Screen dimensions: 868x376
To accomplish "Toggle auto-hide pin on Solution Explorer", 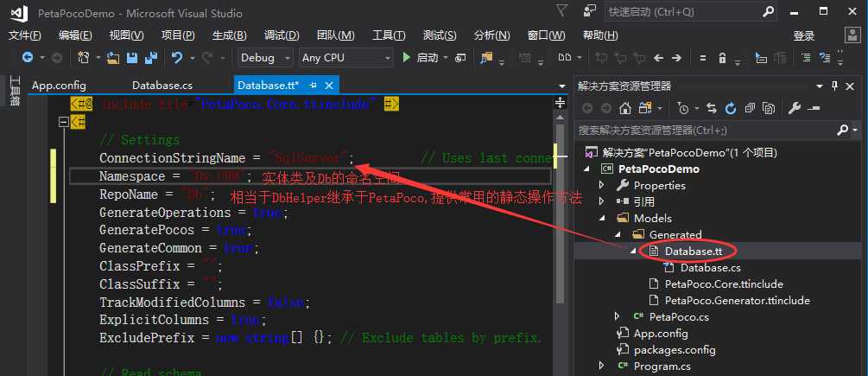I will click(x=835, y=86).
